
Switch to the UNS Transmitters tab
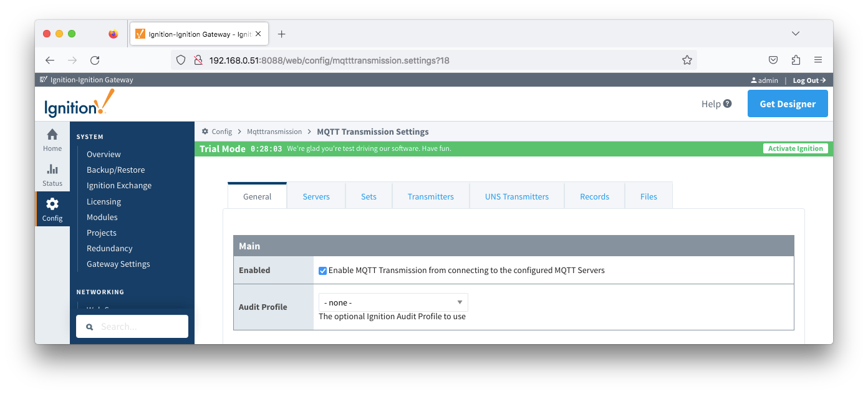coord(517,196)
